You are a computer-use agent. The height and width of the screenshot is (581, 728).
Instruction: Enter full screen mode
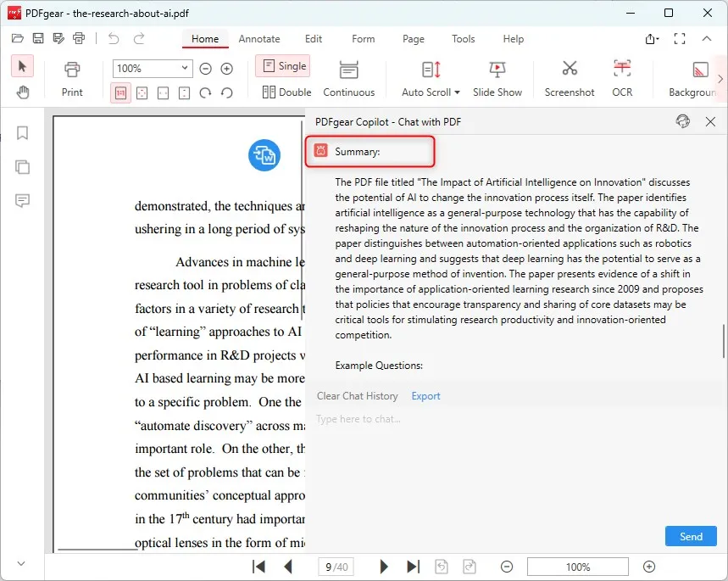[x=679, y=39]
